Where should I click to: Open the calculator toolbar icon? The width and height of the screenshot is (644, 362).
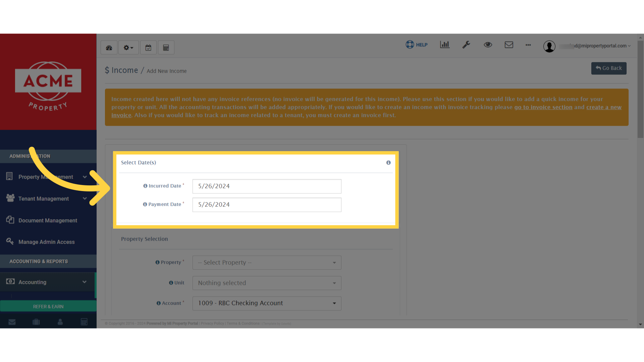click(x=166, y=48)
